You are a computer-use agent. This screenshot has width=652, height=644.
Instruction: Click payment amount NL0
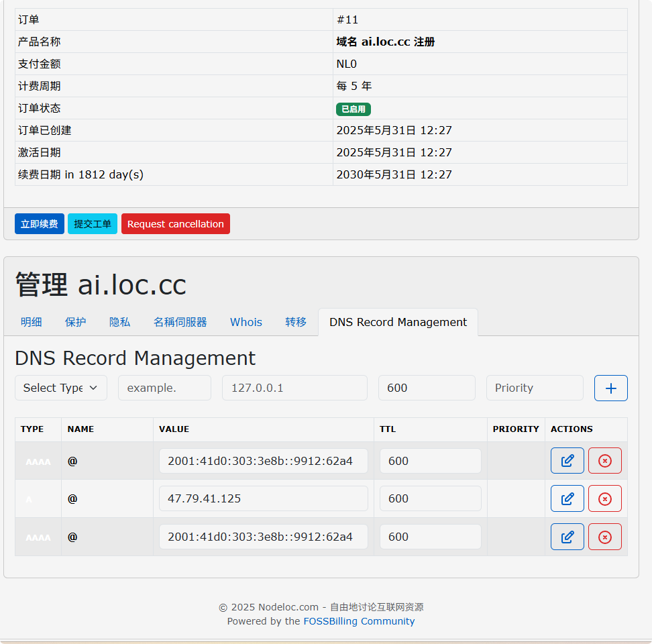(x=346, y=64)
